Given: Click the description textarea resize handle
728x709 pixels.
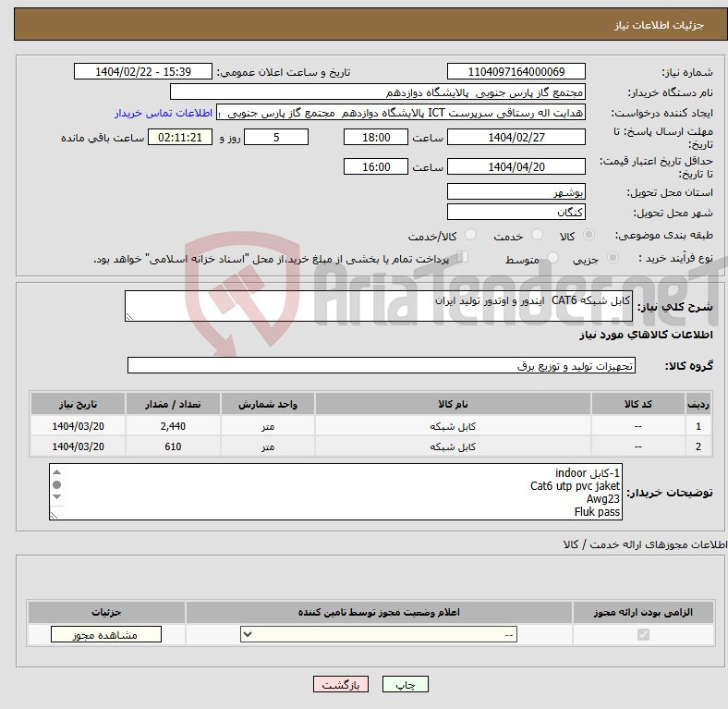Looking at the screenshot, I should point(129,316).
